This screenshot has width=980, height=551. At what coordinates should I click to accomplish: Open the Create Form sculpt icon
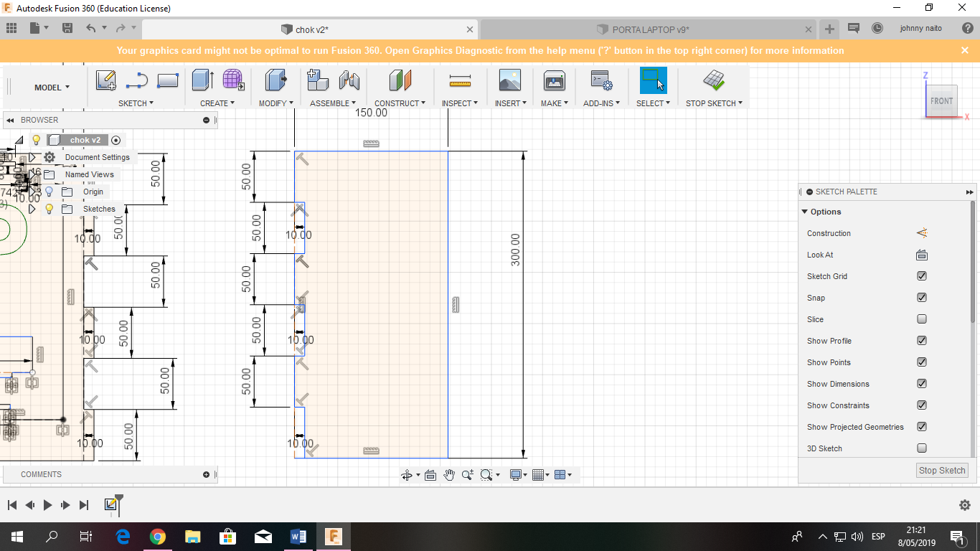click(233, 80)
